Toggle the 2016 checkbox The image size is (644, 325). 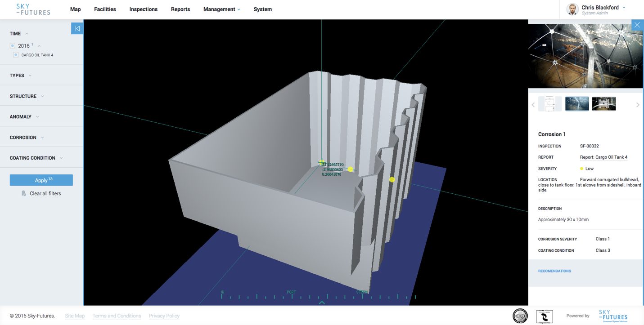tap(13, 46)
